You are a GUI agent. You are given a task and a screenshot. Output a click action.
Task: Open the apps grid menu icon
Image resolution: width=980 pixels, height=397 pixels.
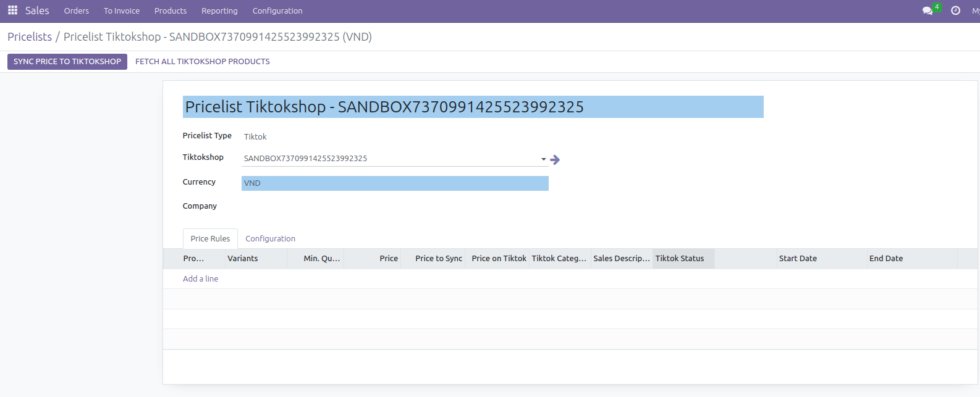point(12,10)
